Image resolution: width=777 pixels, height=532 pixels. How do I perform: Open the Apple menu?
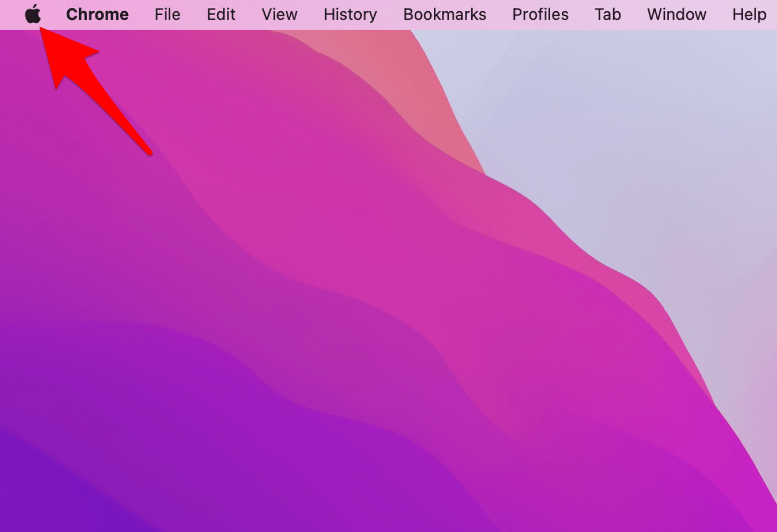(x=33, y=14)
